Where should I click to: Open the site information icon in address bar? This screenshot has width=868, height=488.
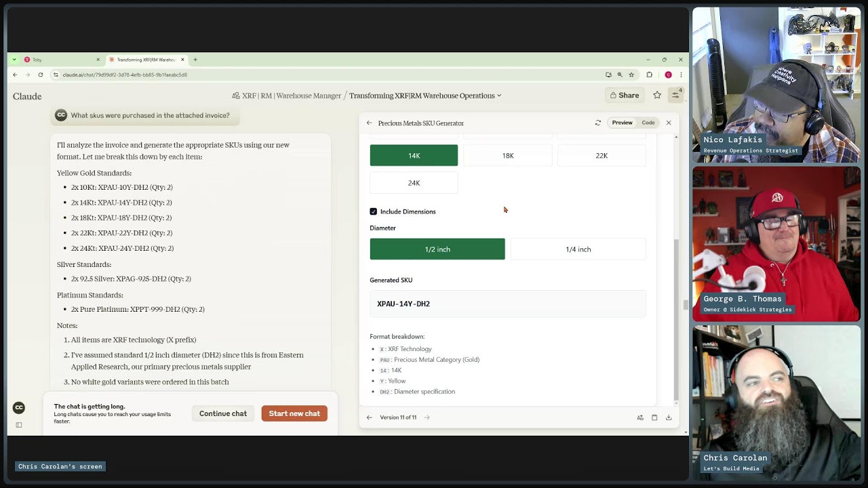point(56,75)
